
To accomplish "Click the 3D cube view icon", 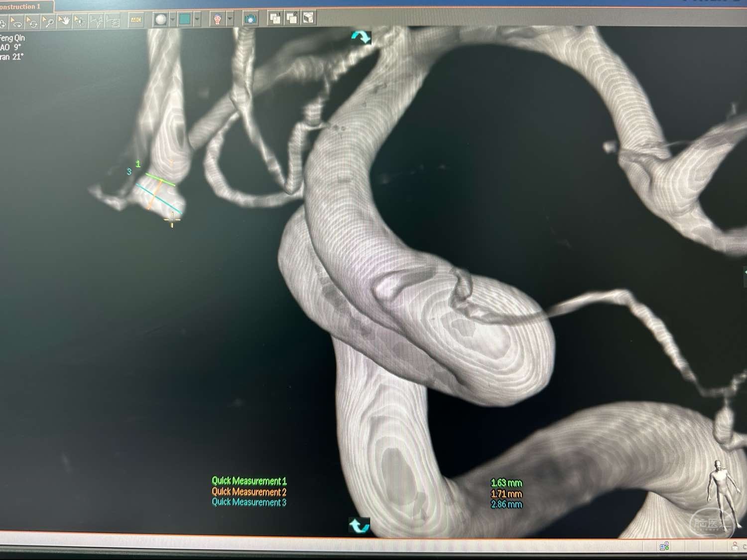I will (x=308, y=18).
